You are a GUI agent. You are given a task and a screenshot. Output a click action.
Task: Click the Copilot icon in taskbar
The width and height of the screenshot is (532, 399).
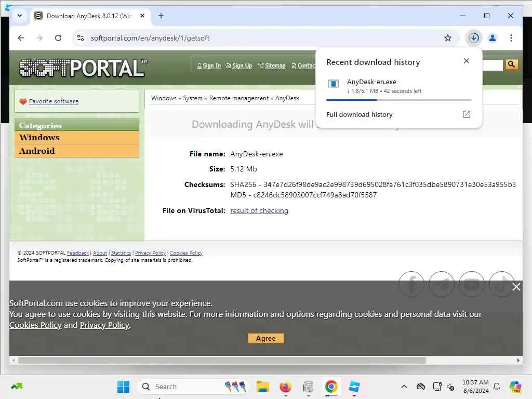tap(515, 387)
